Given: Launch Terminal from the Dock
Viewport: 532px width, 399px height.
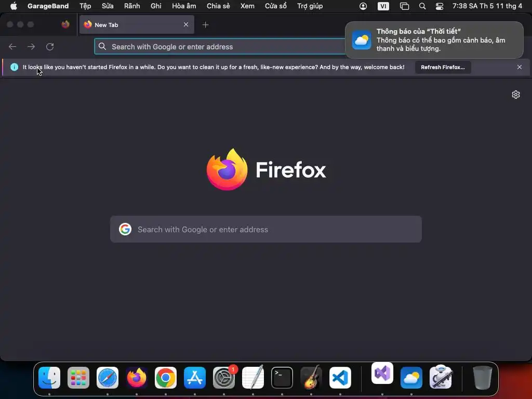Looking at the screenshot, I should coord(282,378).
